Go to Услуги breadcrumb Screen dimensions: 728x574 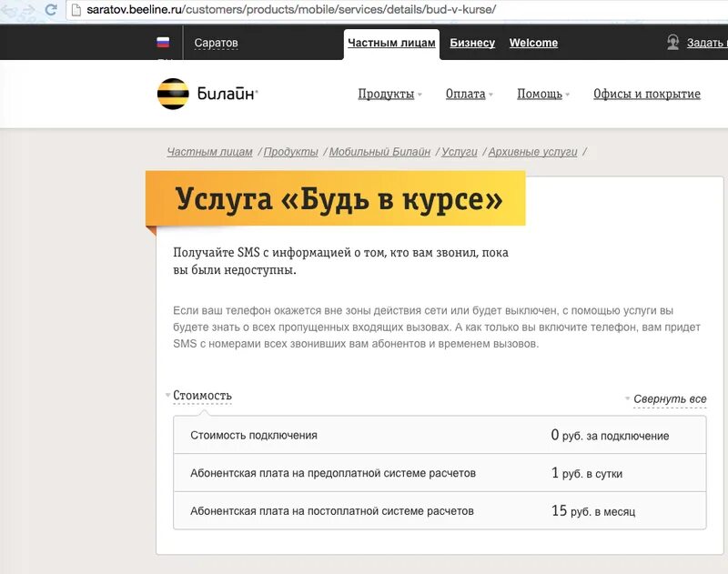point(460,152)
